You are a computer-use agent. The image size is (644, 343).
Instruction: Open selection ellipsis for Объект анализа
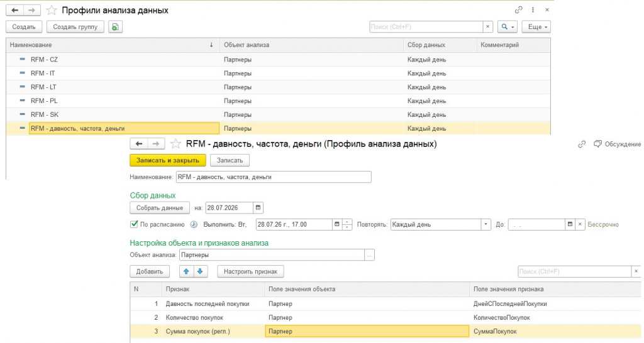[x=369, y=255]
